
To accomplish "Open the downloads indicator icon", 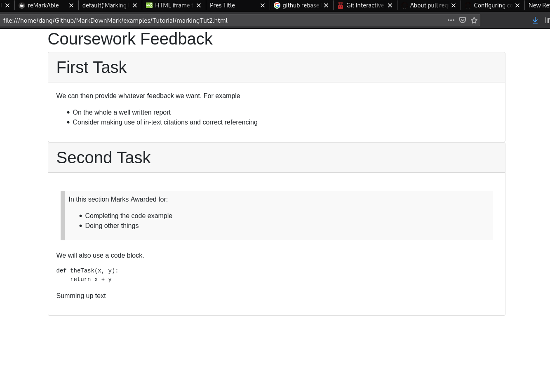I will coord(535,20).
